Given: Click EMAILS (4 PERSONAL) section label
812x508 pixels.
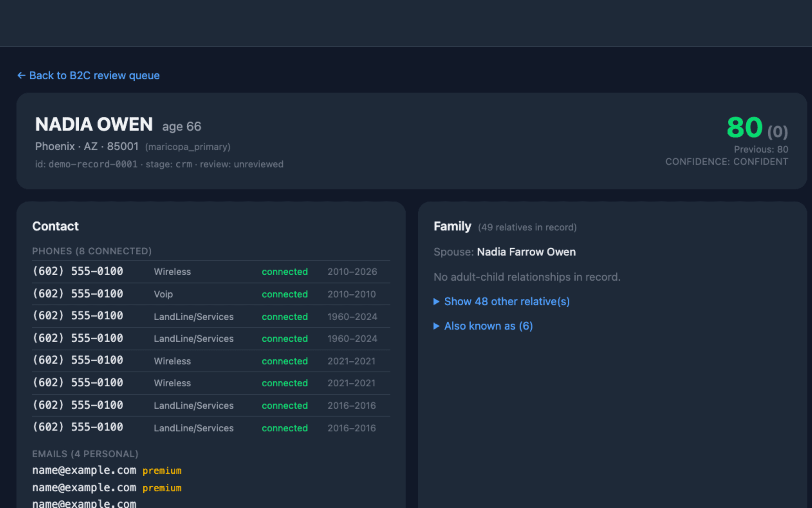Looking at the screenshot, I should 85,454.
